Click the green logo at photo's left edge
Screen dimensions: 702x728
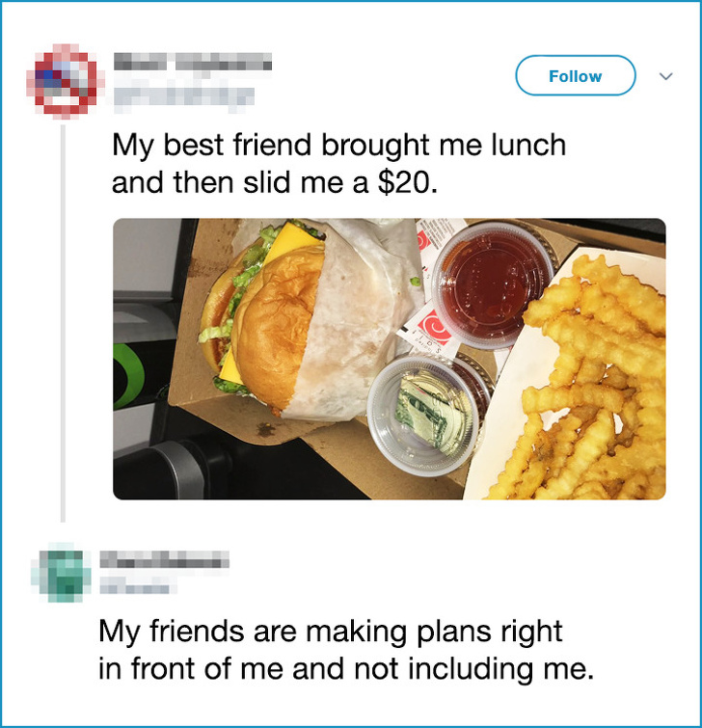127,375
